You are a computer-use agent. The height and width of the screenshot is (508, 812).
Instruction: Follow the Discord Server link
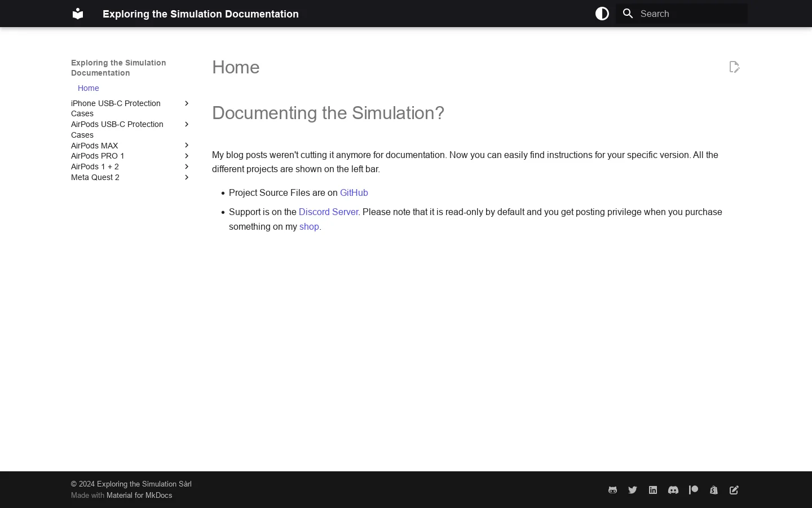[x=328, y=212]
